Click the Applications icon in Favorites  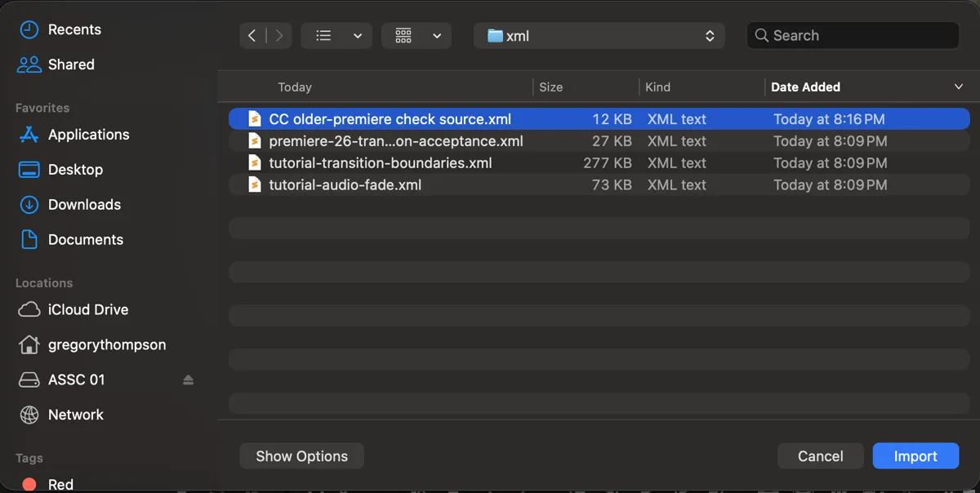29,135
